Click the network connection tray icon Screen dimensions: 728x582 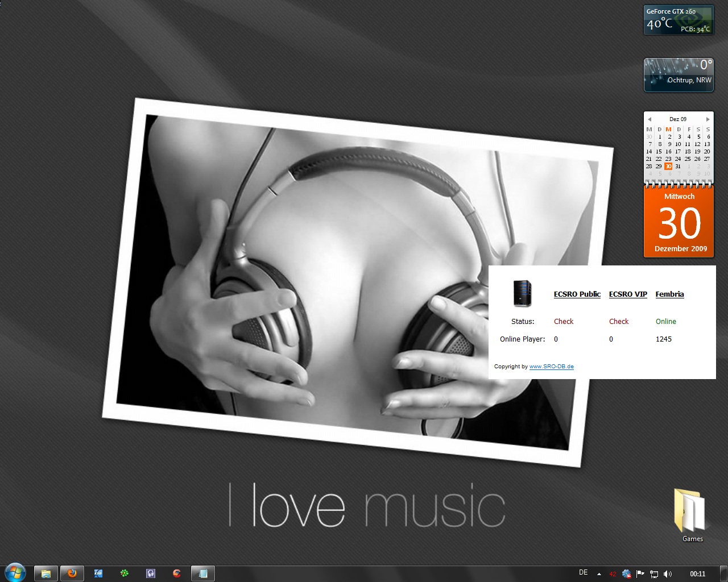pos(654,574)
